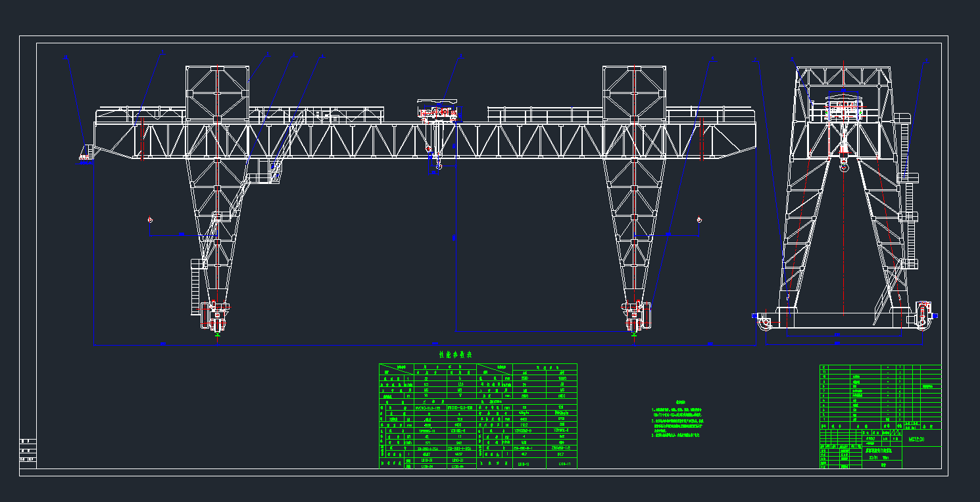Select the upper frame above left leg
Image resolution: width=980 pixels, height=502 pixels.
217,92
